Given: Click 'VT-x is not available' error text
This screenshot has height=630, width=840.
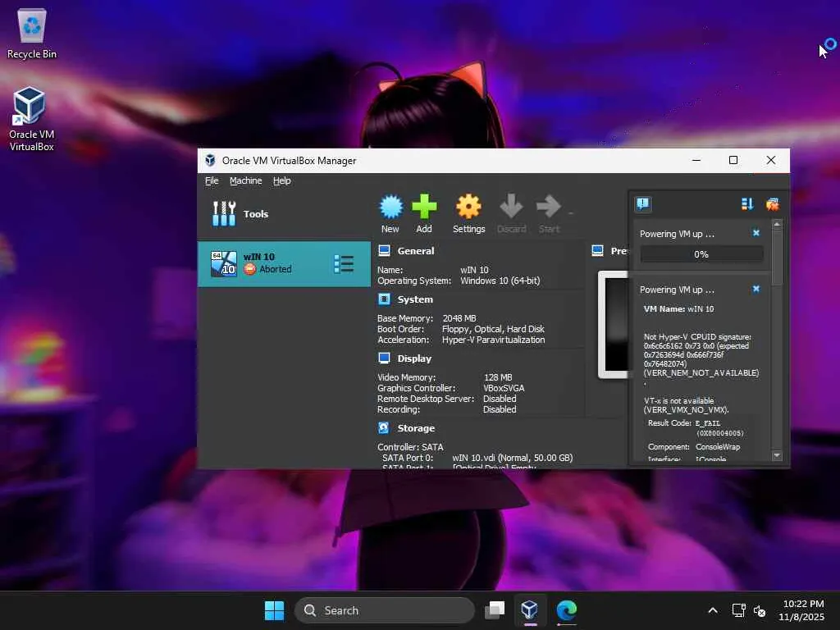Looking at the screenshot, I should pyautogui.click(x=678, y=400).
